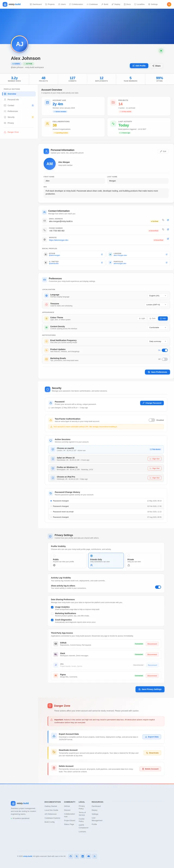Click the First Name input field
This screenshot has width=174, height=868.
click(74, 181)
